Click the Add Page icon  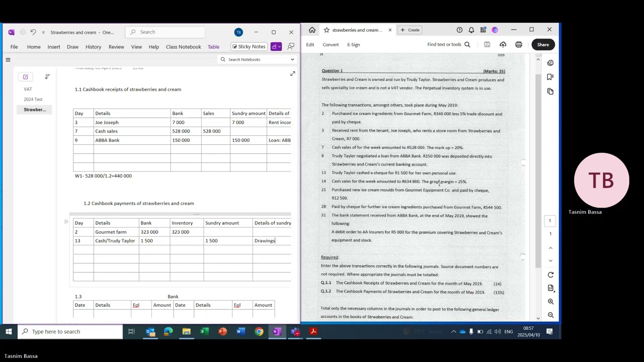pos(26,76)
